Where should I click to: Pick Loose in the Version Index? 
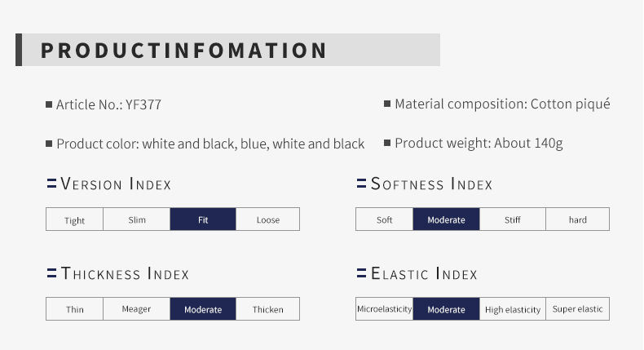tap(267, 219)
